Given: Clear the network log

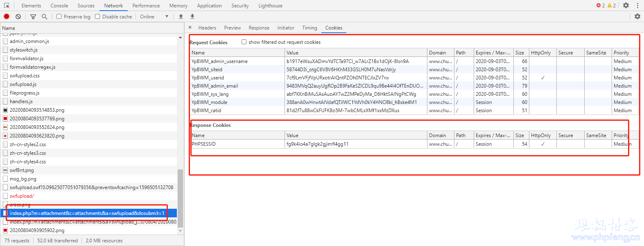Looking at the screenshot, I should tap(18, 17).
